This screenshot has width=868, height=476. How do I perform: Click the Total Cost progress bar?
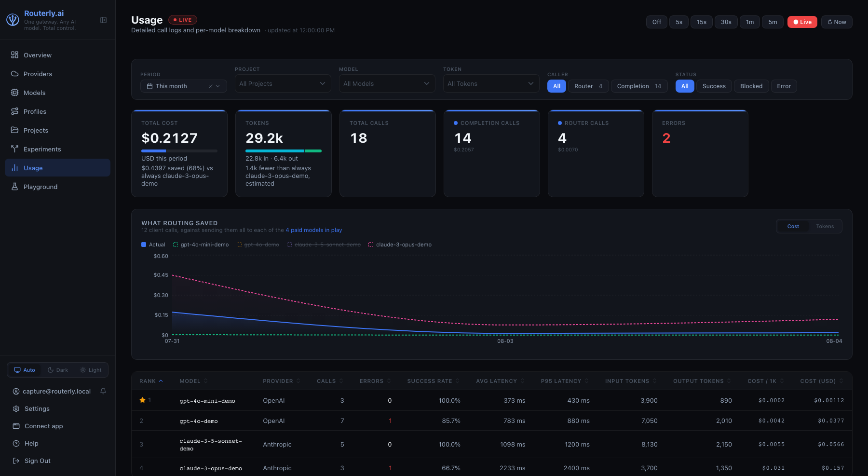click(179, 151)
